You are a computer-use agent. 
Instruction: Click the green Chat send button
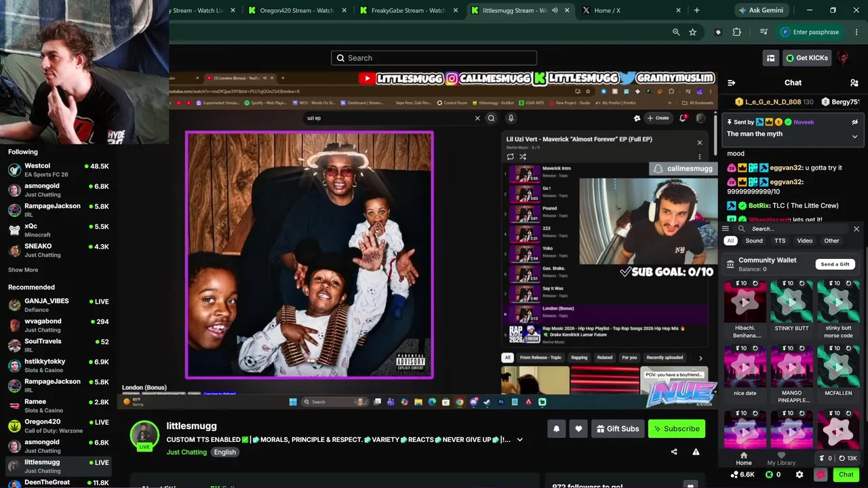pos(846,475)
